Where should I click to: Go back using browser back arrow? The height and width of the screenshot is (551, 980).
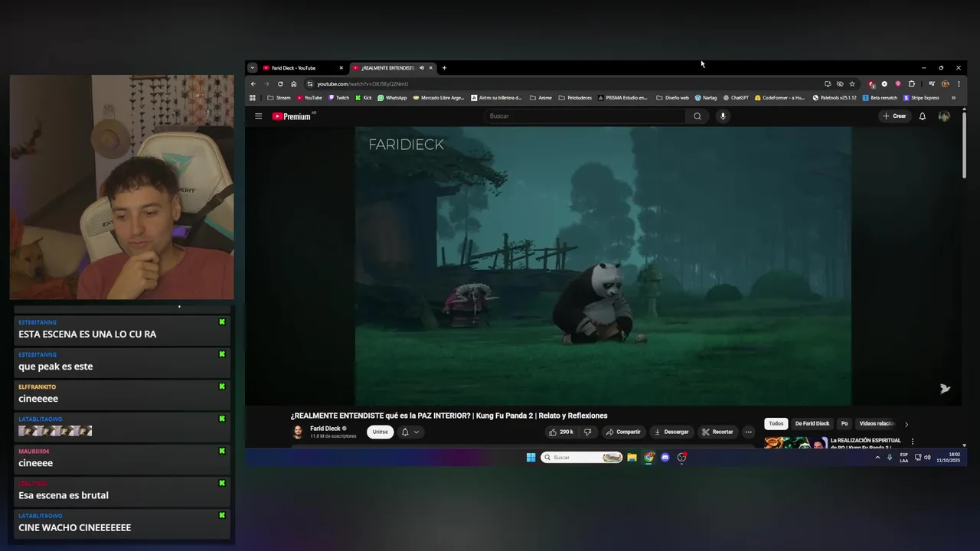pyautogui.click(x=253, y=83)
